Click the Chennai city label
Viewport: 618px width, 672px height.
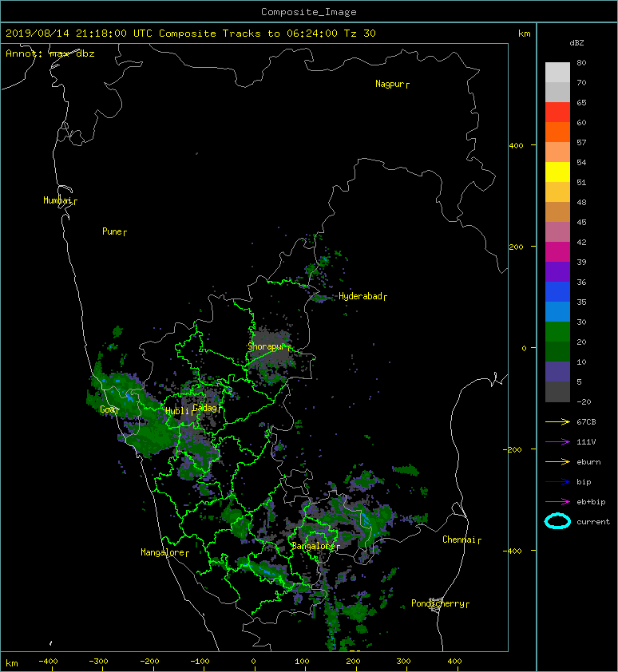[459, 540]
